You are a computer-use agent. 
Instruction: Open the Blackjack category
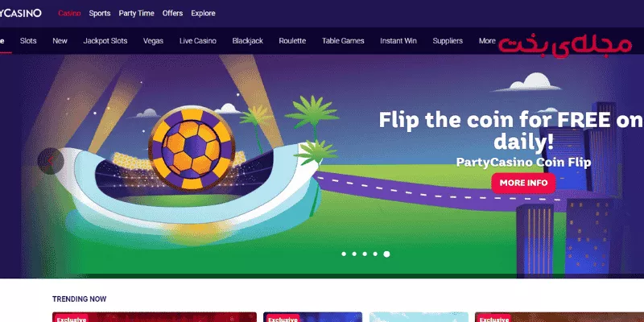[x=248, y=41]
